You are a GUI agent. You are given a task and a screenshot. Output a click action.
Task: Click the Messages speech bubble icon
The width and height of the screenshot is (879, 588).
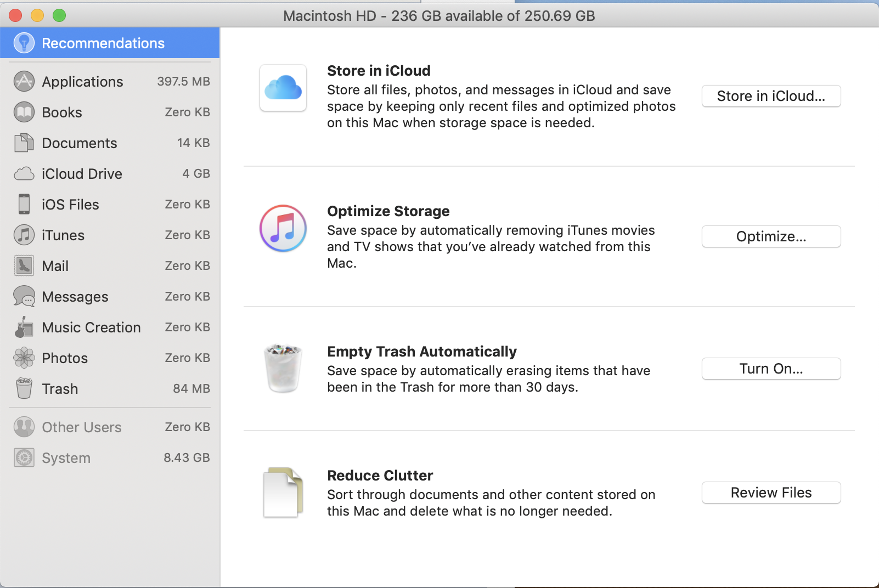click(24, 296)
